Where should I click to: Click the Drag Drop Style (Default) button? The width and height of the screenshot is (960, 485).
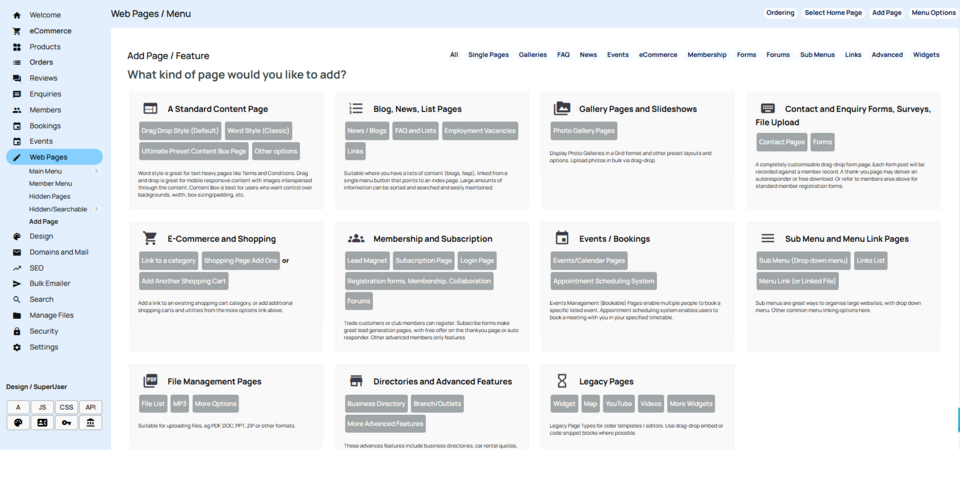(x=180, y=130)
